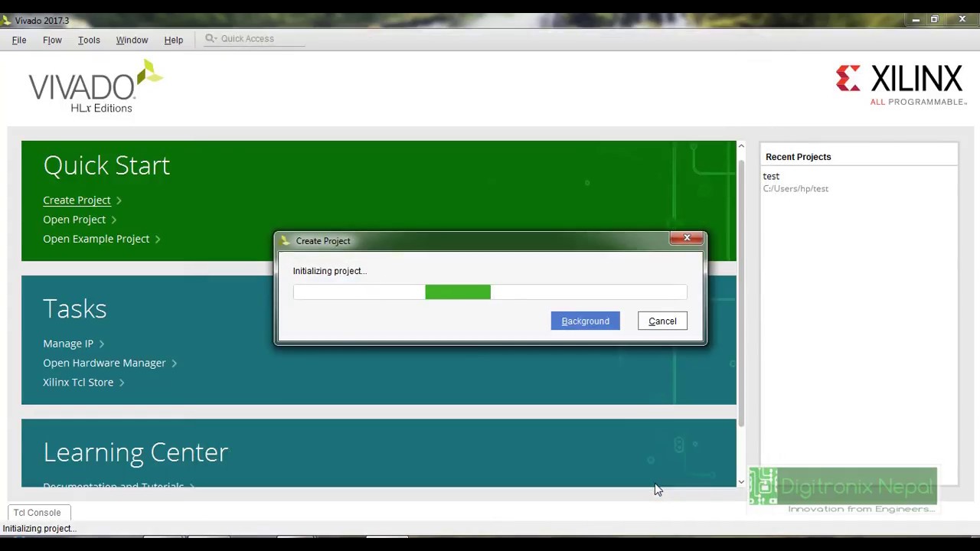The height and width of the screenshot is (551, 980).
Task: Click the Recent Projects header
Action: pos(798,157)
